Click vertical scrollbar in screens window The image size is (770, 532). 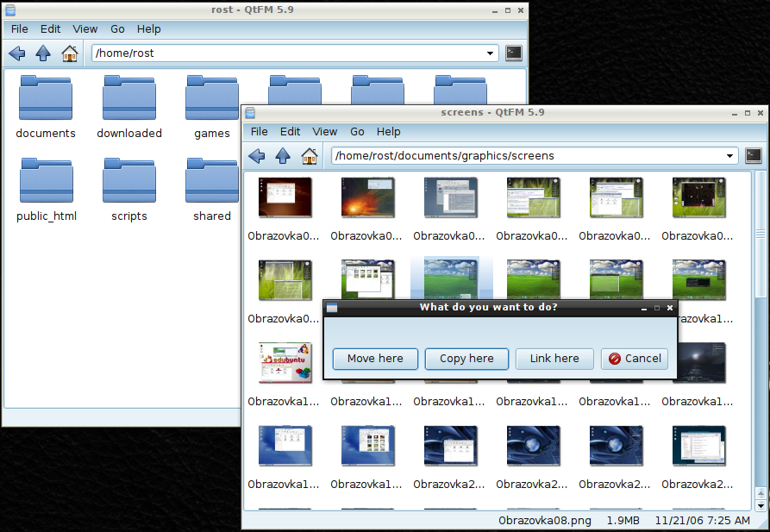tap(761, 234)
